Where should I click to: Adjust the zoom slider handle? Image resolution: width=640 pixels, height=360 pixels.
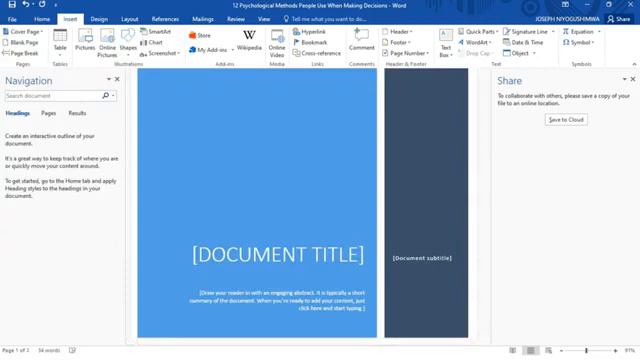586,350
